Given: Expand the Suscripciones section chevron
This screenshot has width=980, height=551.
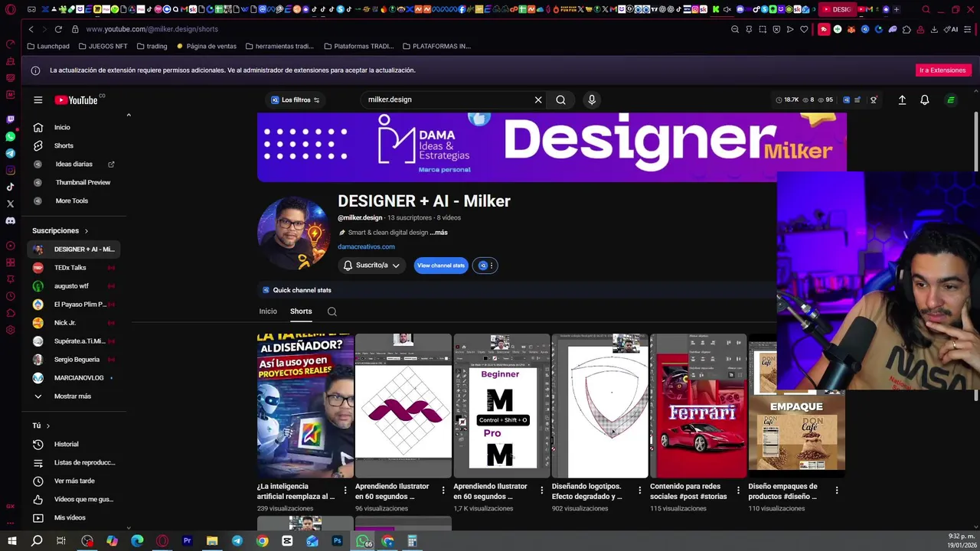Looking at the screenshot, I should (86, 230).
